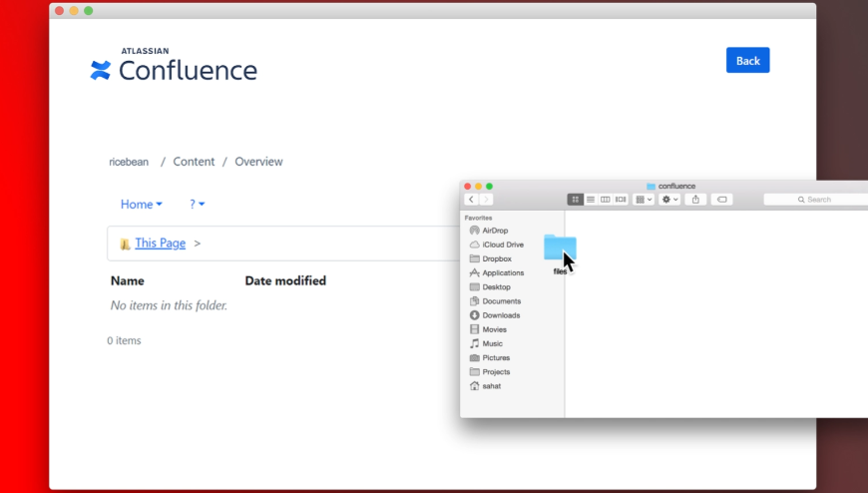Image resolution: width=868 pixels, height=493 pixels.
Task: Click the blue Back button
Action: [747, 61]
